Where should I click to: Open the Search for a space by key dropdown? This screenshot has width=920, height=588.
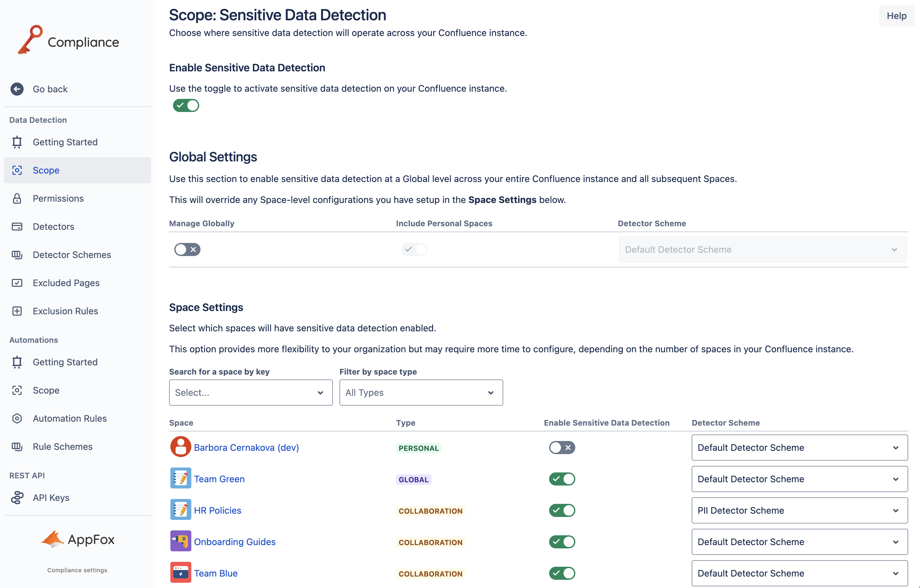[251, 393]
